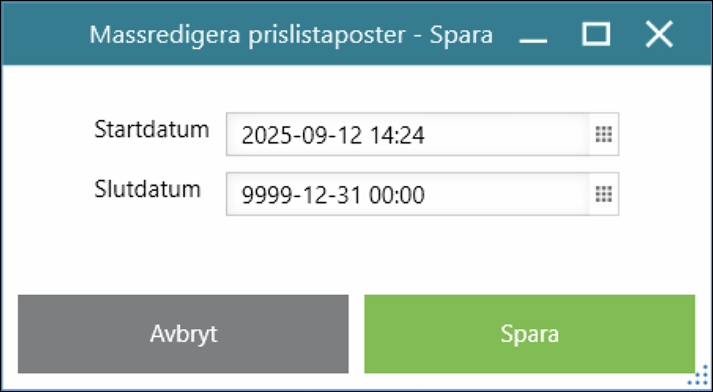Click the 00:00 time in Slutdatum

click(x=397, y=195)
